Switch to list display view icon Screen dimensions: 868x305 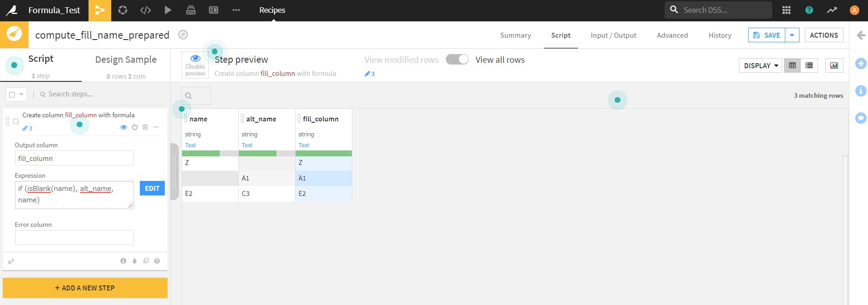tap(809, 65)
